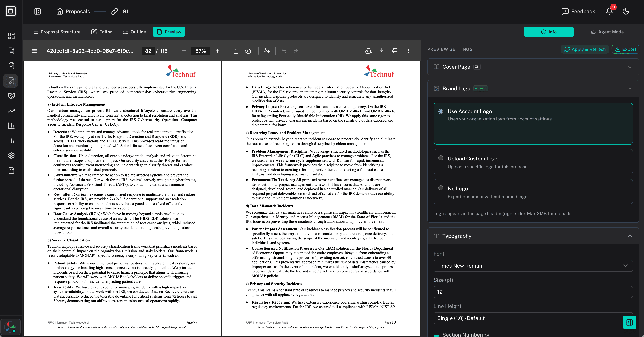Viewport: 644px width, 337px height.
Task: Rotate the PDF counterclockwise
Action: click(x=248, y=51)
